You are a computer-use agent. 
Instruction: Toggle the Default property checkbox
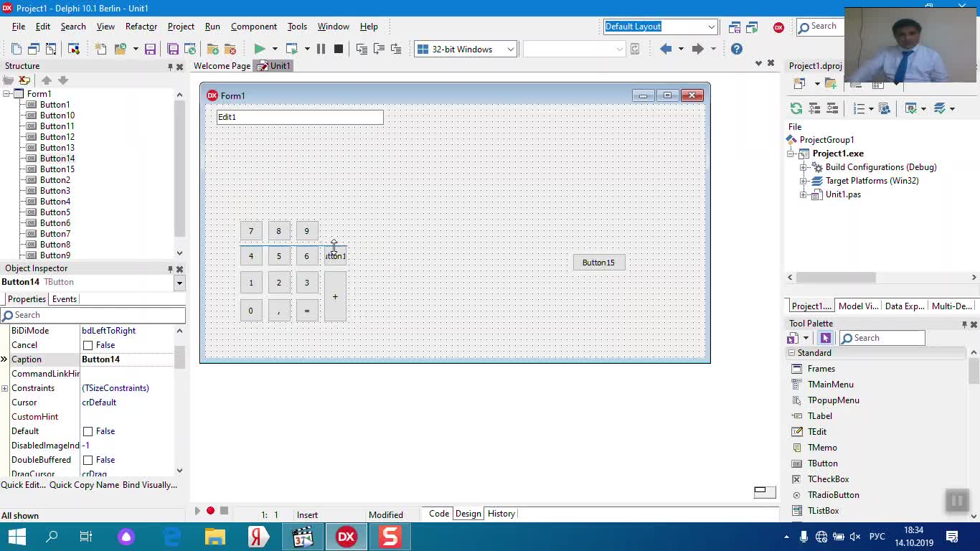coord(88,431)
